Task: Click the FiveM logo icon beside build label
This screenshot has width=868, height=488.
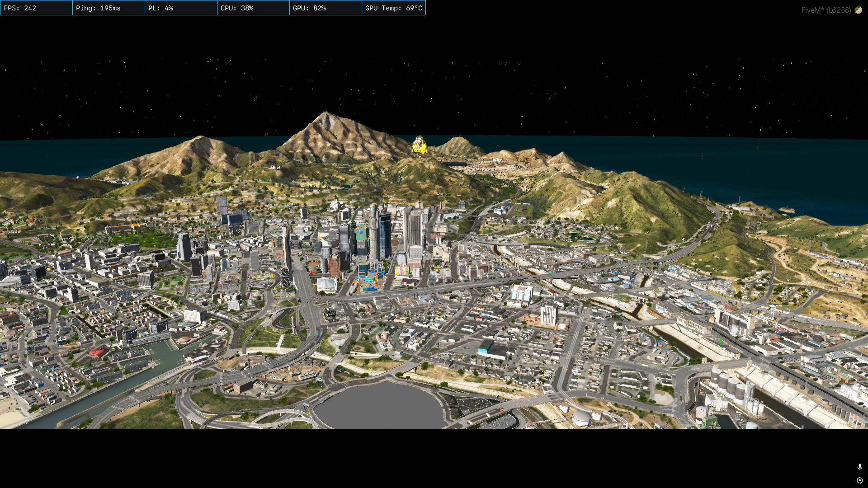Action: (x=858, y=10)
